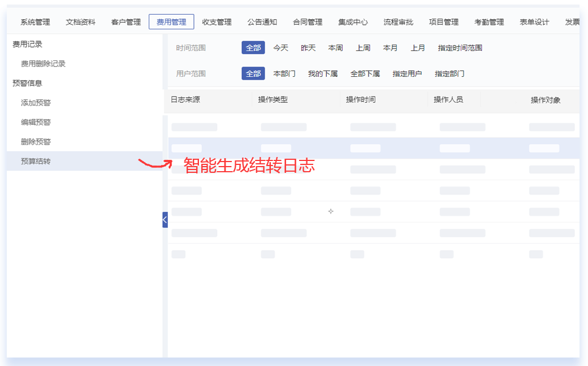Open the 流程审批 module
Screen dimensions: 588x366
point(399,21)
